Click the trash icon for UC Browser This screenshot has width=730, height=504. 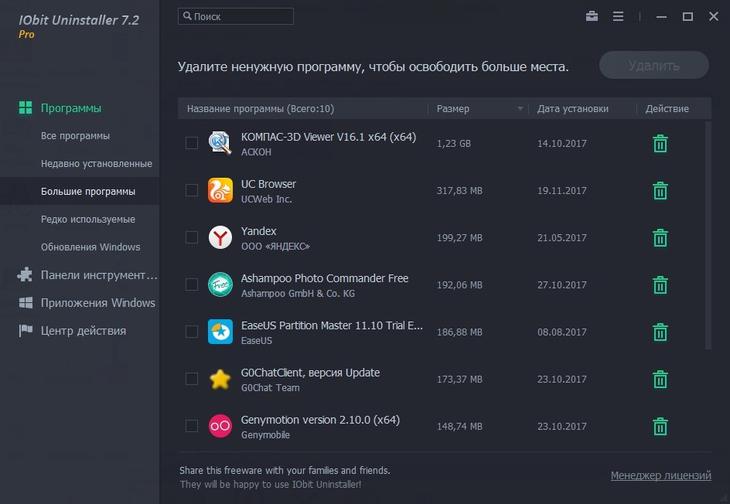coord(660,191)
